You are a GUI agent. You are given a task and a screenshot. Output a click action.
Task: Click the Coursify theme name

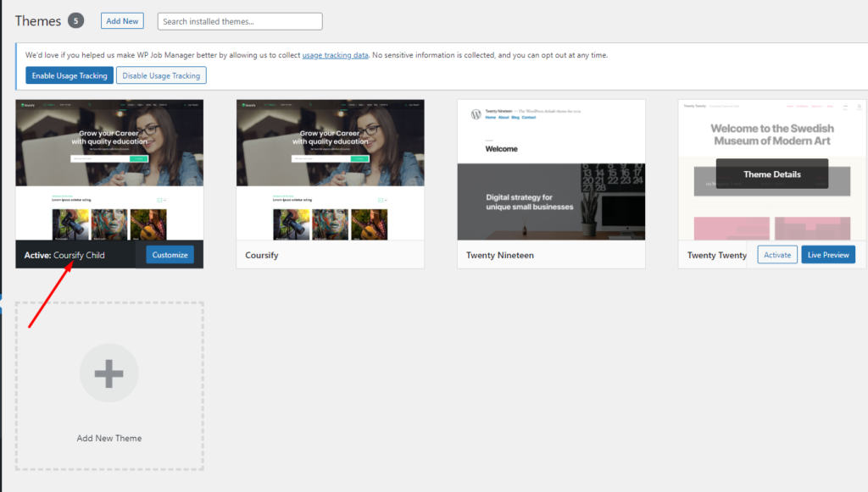pyautogui.click(x=262, y=256)
